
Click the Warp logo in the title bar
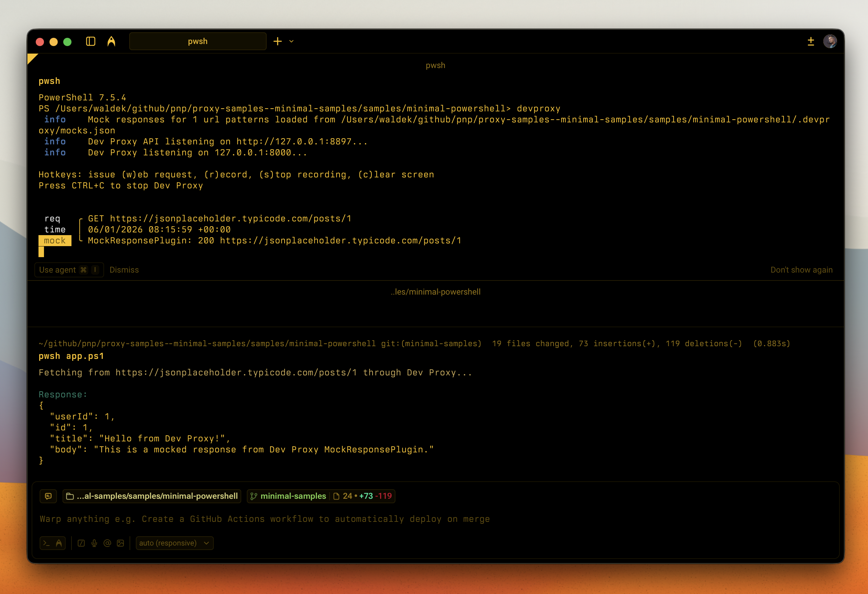click(x=111, y=41)
